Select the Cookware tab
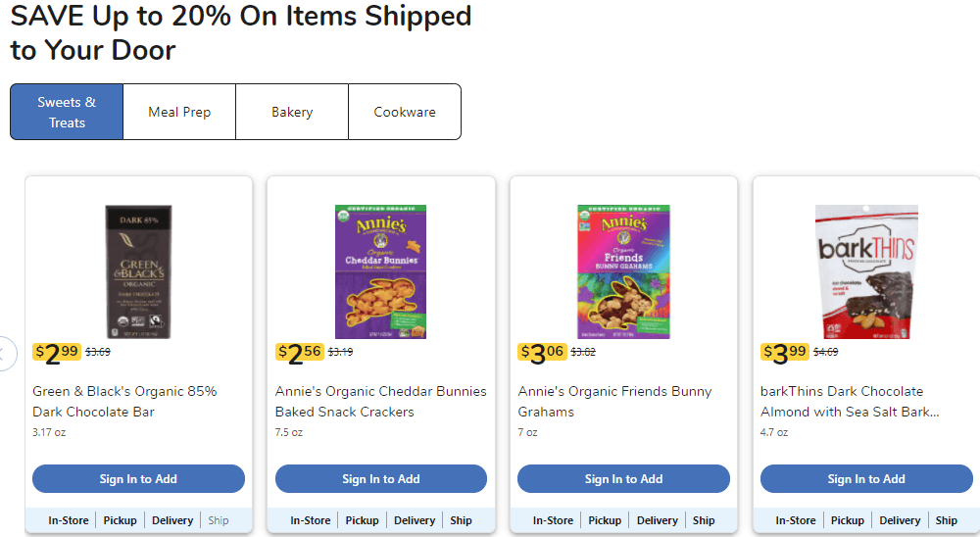Screen dimensions: 980x537 (405, 112)
